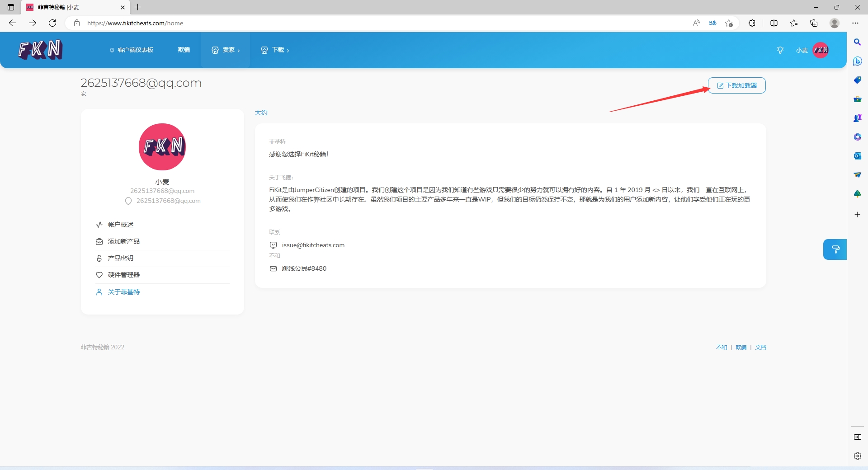Go to 客户端仪表板 in navigation

tap(132, 50)
